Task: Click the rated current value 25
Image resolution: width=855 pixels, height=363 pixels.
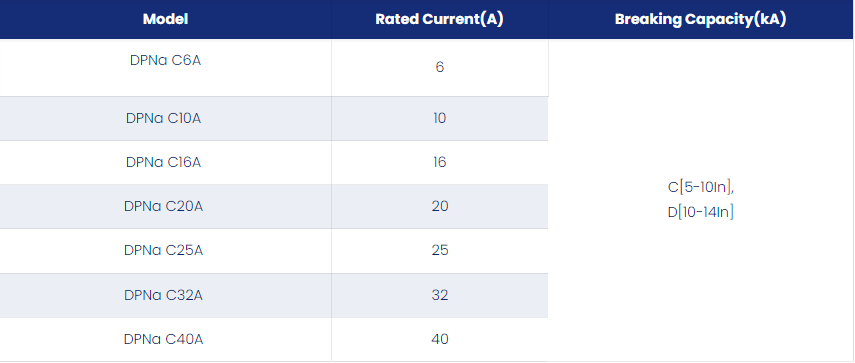Action: [x=439, y=250]
